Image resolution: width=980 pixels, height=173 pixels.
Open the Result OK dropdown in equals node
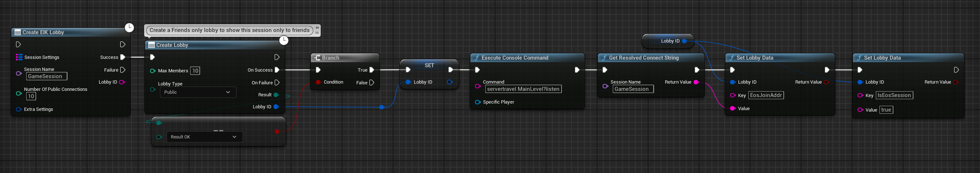[x=204, y=137]
